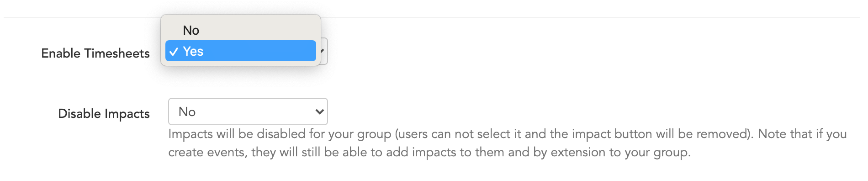Click the Impacts help description paragraph
The height and width of the screenshot is (181, 868).
coord(508,143)
